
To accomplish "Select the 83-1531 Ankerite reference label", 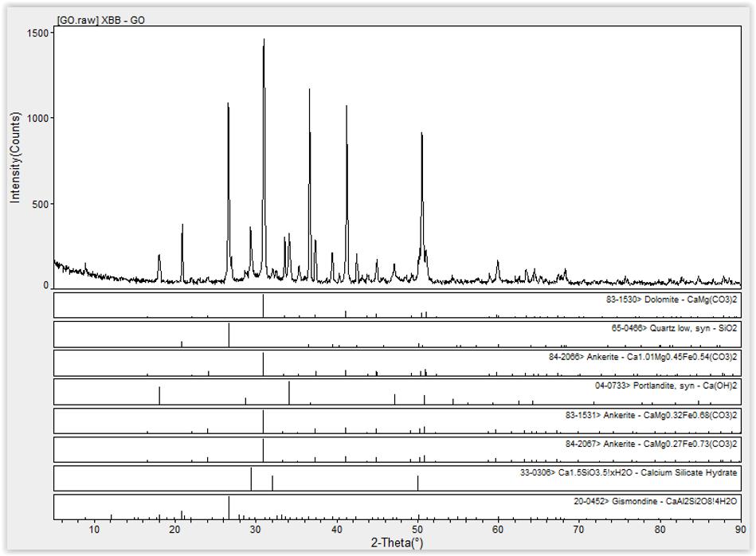I will (651, 415).
